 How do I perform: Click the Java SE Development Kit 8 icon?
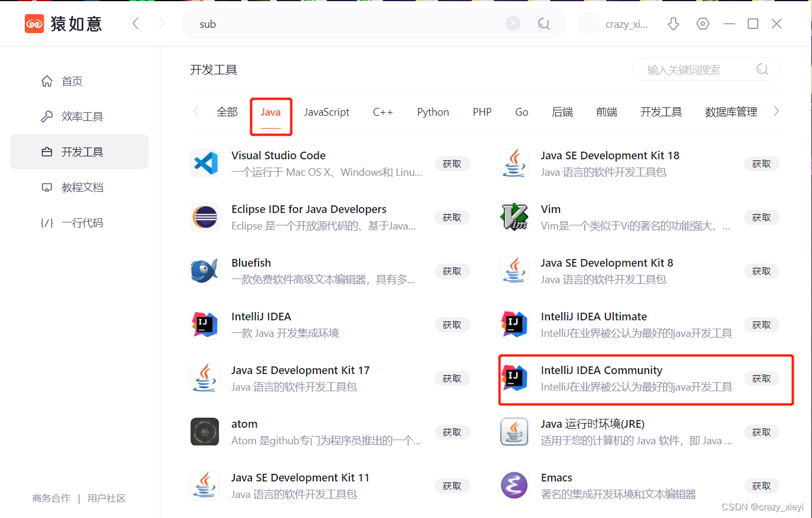click(514, 271)
